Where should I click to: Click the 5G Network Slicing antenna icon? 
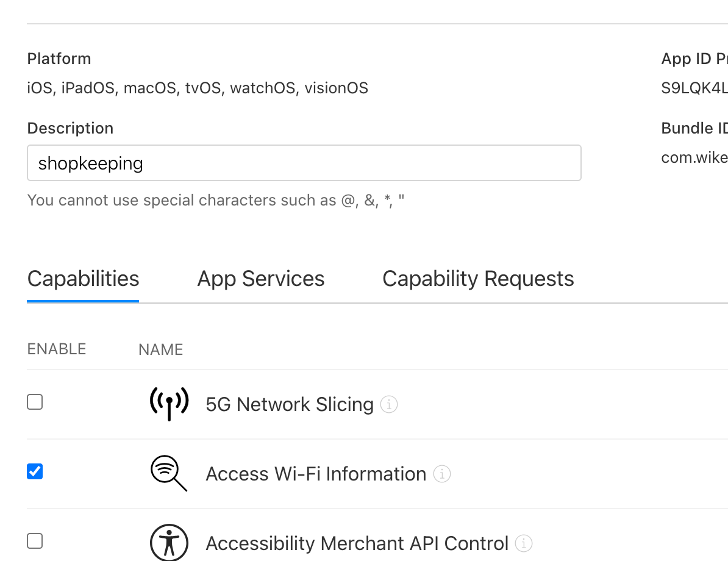click(x=169, y=404)
